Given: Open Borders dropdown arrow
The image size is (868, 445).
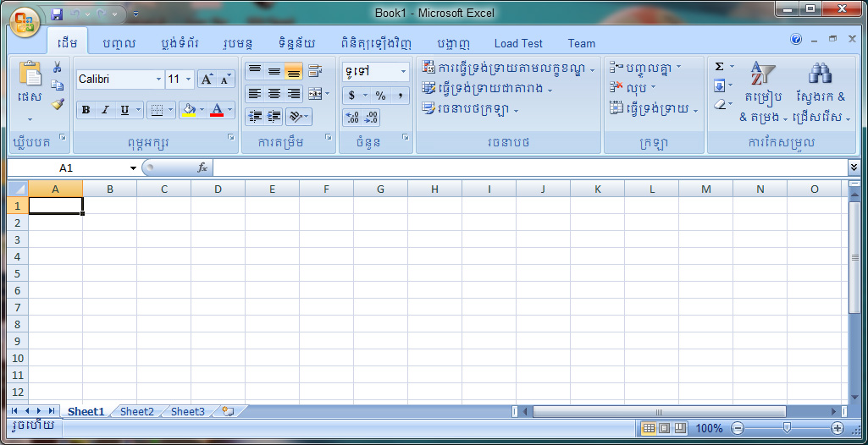Looking at the screenshot, I should point(170,110).
